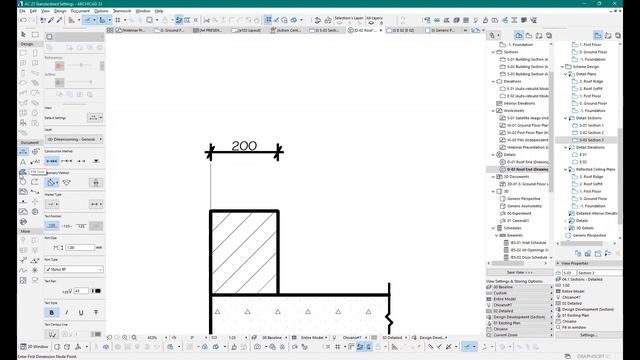Collapse the Sections tree node

click(x=493, y=52)
